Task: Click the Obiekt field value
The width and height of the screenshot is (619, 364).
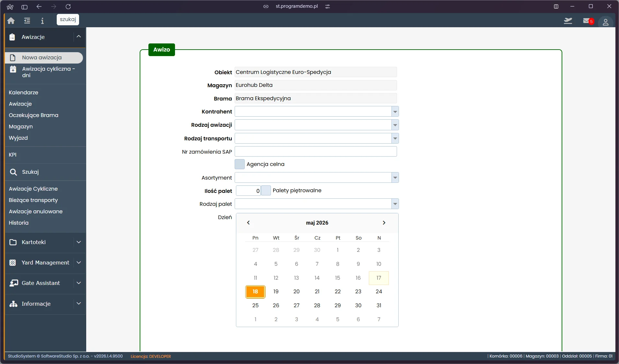Action: pos(316,72)
